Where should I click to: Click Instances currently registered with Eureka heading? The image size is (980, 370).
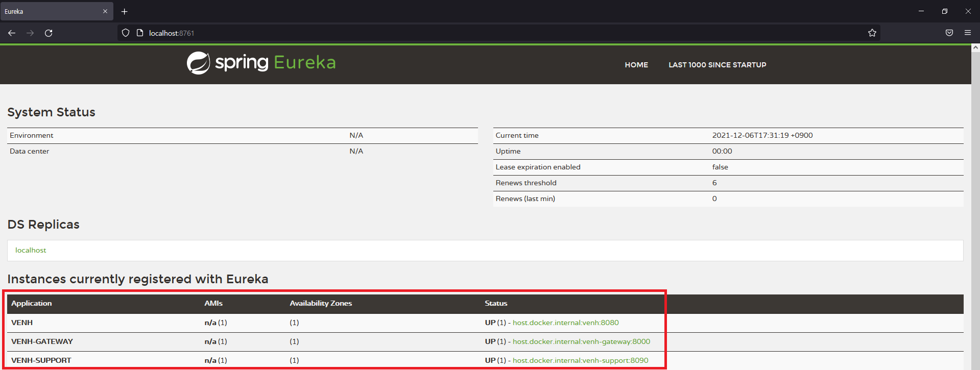coord(138,279)
